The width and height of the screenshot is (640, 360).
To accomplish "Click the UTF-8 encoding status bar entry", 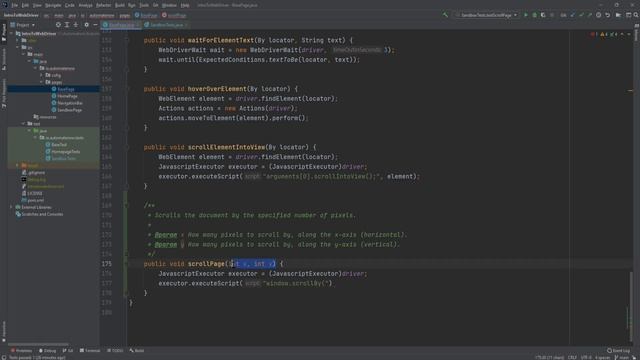I will tap(586, 358).
